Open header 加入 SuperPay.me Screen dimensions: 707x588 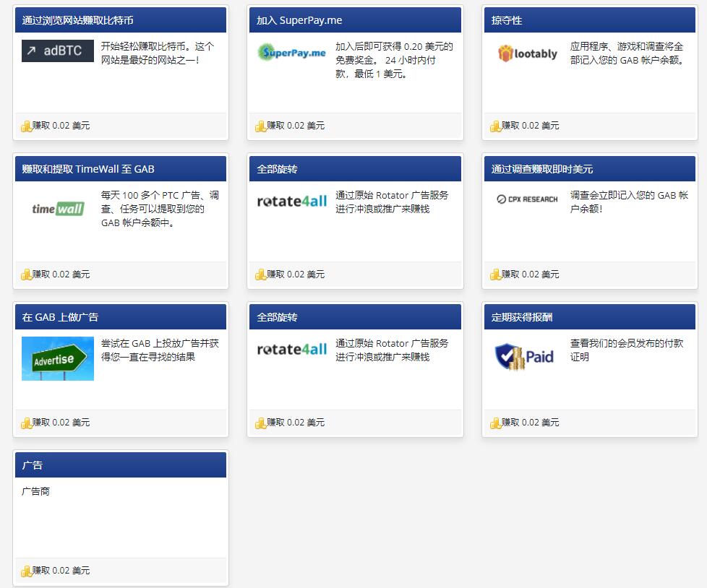(355, 20)
